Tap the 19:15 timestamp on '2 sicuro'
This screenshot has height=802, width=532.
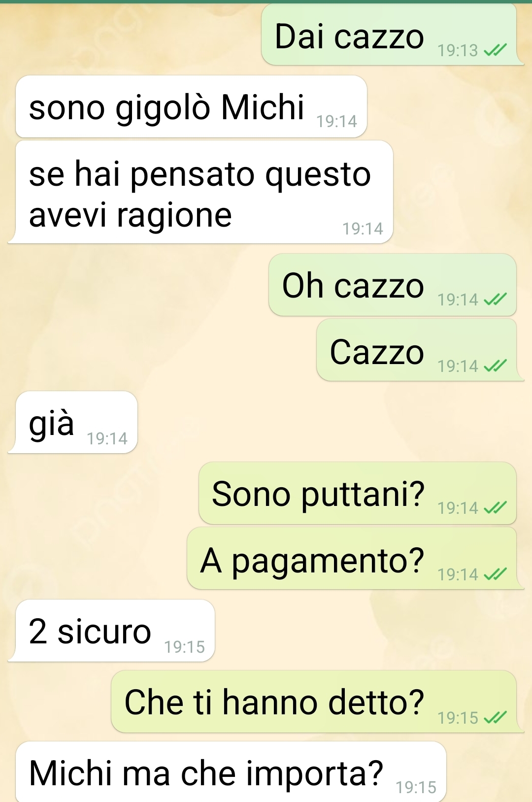(x=184, y=647)
